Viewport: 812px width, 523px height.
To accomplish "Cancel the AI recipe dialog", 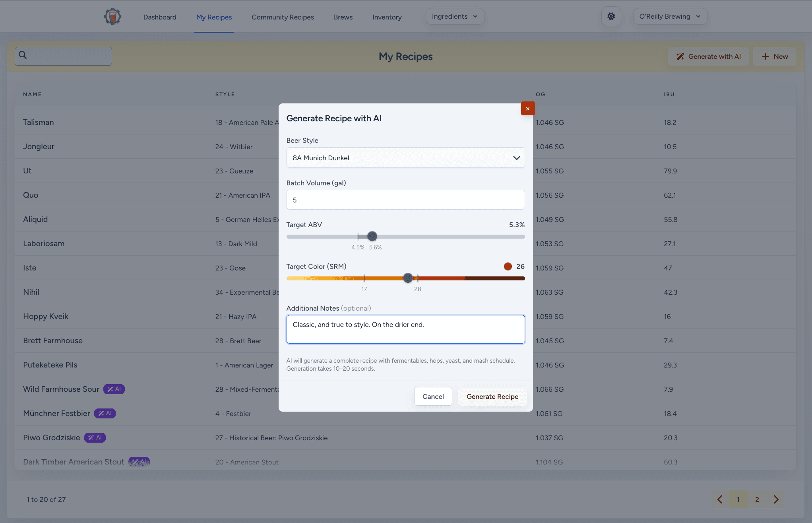I will tap(433, 397).
